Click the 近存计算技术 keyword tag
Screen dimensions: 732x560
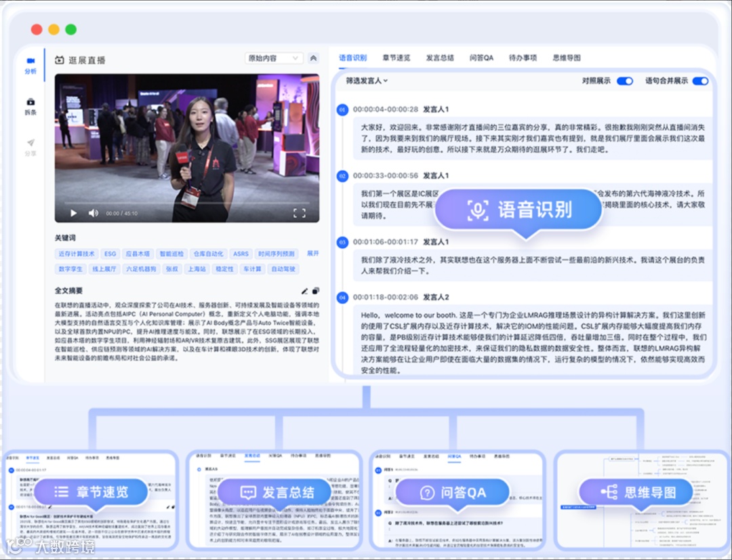point(77,254)
